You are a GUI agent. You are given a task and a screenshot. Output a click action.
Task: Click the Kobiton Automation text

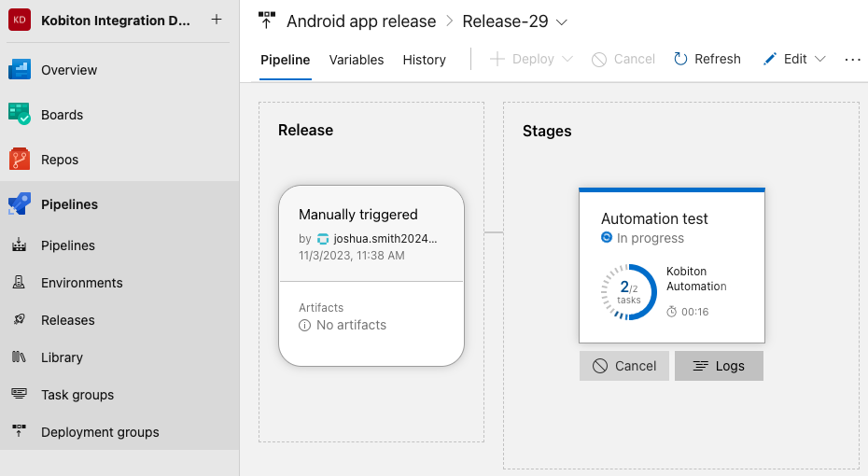pyautogui.click(x=696, y=278)
